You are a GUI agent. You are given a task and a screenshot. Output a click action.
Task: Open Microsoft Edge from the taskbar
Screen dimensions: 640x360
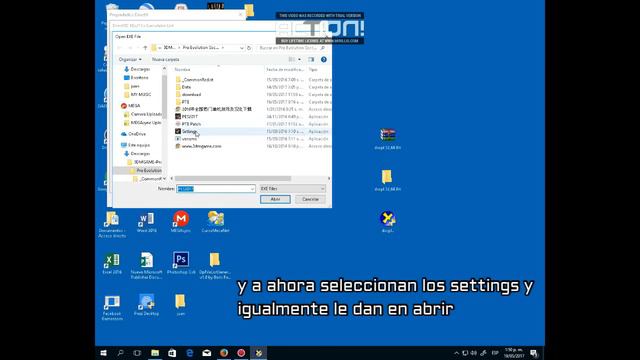(190, 353)
